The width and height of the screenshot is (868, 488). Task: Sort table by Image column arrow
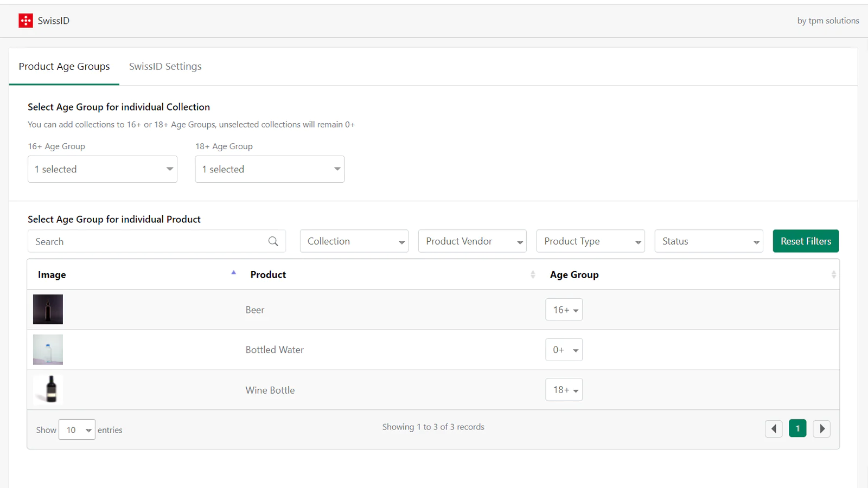tap(233, 273)
